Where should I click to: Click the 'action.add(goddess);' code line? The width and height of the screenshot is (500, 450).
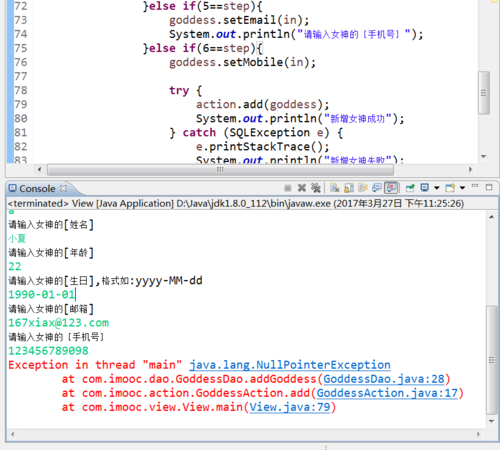tap(262, 104)
